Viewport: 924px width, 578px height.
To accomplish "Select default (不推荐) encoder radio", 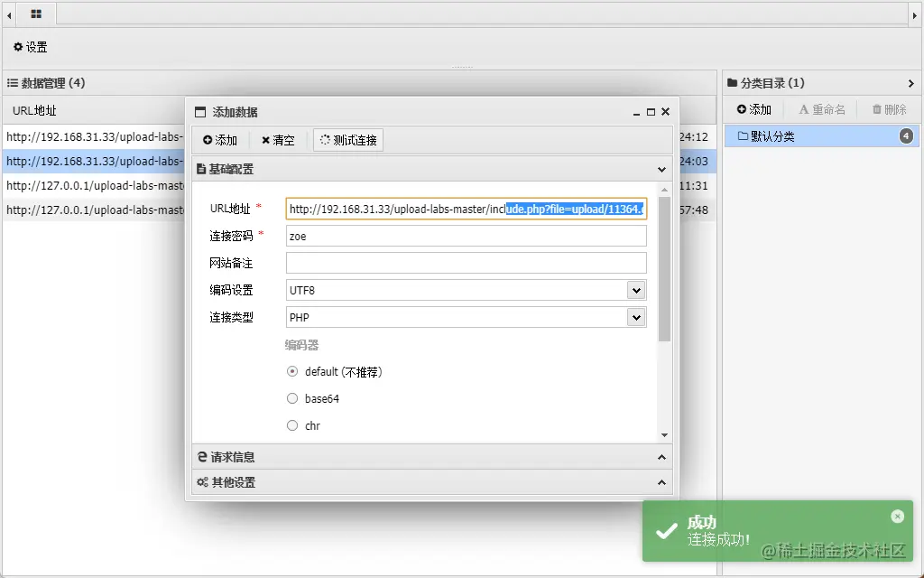I will pos(292,371).
